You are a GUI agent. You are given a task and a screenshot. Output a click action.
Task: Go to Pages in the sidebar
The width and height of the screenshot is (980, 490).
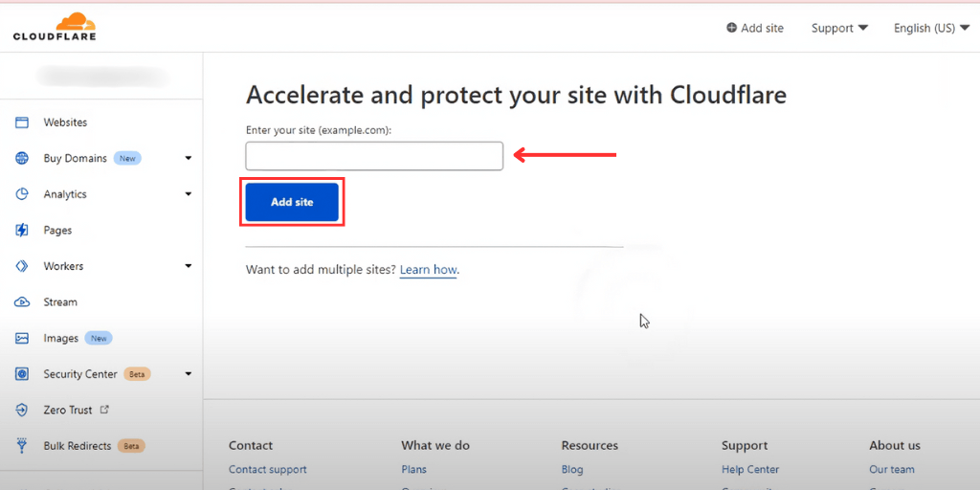click(57, 231)
